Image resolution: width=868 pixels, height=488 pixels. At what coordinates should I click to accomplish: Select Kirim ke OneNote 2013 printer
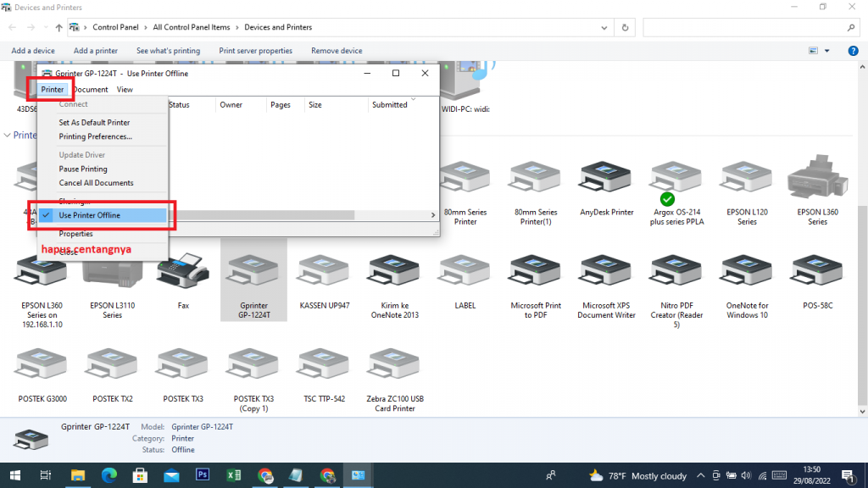coord(394,286)
